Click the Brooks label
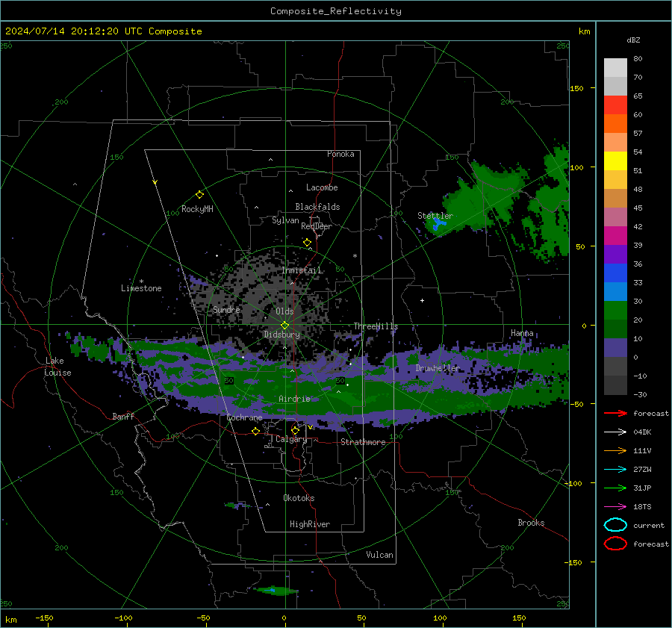The image size is (672, 628). (531, 523)
